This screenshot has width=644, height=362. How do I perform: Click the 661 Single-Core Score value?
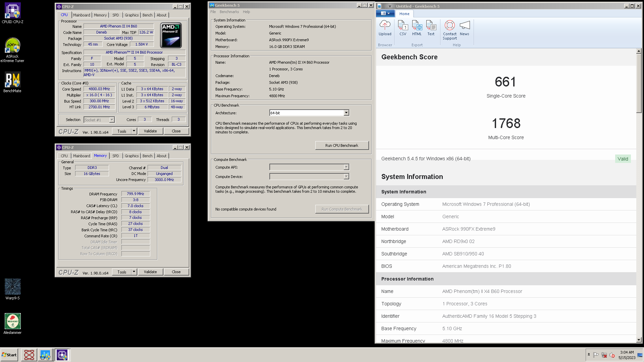pos(505,82)
